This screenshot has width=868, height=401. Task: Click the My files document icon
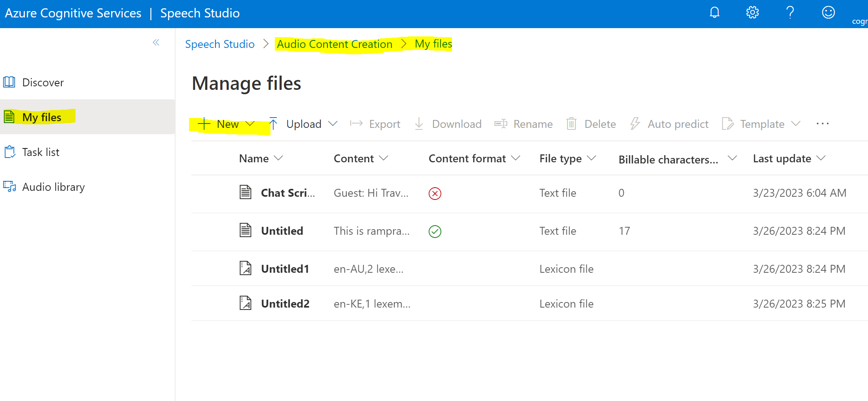click(x=9, y=117)
